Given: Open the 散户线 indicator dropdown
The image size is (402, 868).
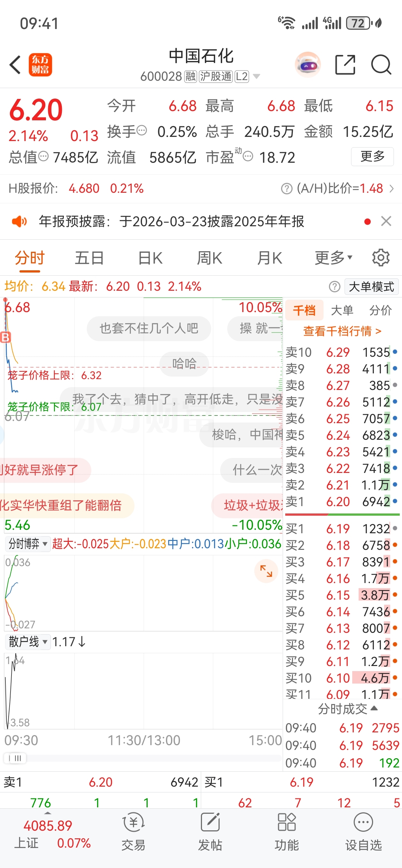Looking at the screenshot, I should 28,641.
